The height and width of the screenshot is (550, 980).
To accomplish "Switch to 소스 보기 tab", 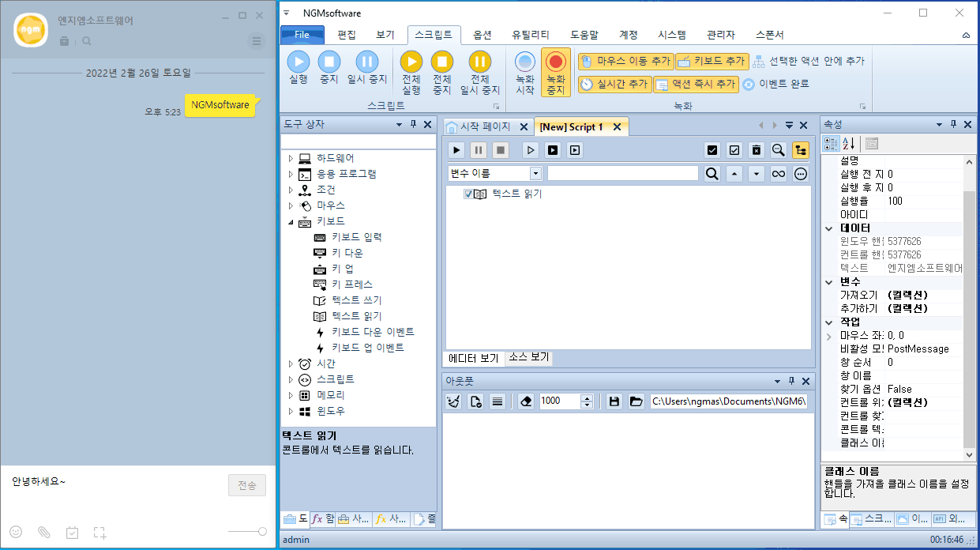I will click(528, 358).
